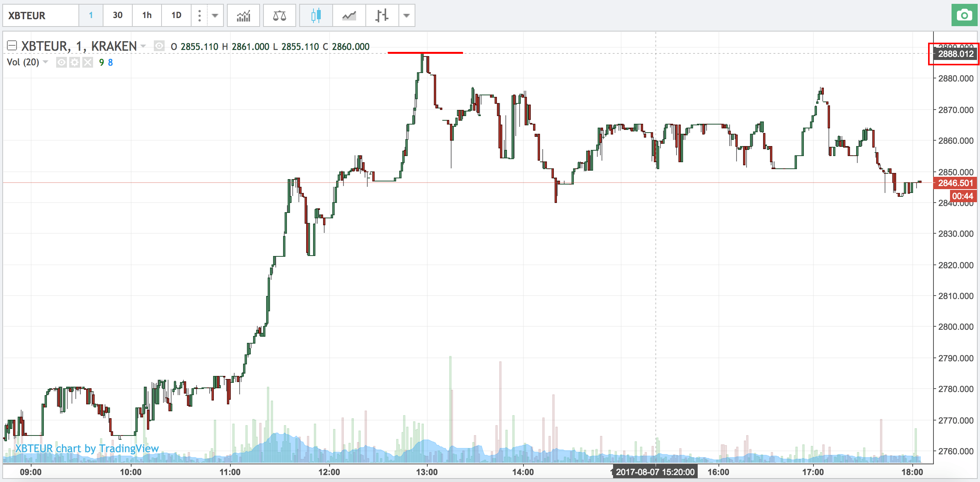Screen dimensions: 980x482
Task: Select the step line style icon
Action: [382, 15]
